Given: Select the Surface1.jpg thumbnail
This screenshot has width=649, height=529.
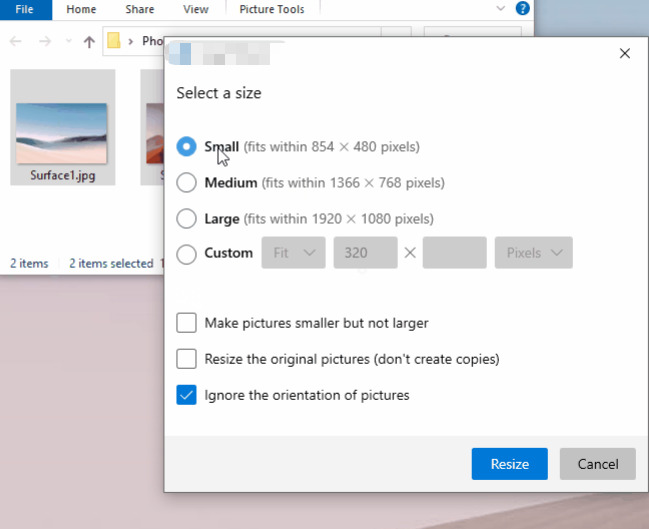Looking at the screenshot, I should tap(62, 127).
